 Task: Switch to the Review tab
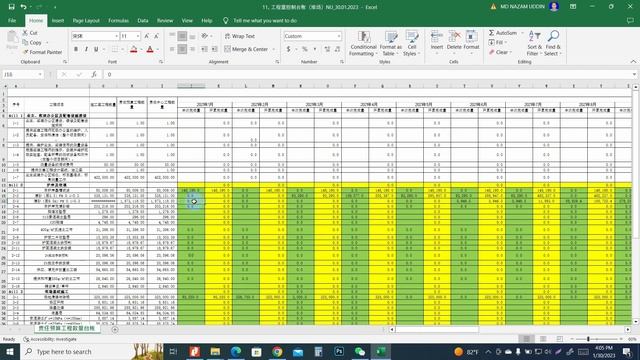(165, 20)
